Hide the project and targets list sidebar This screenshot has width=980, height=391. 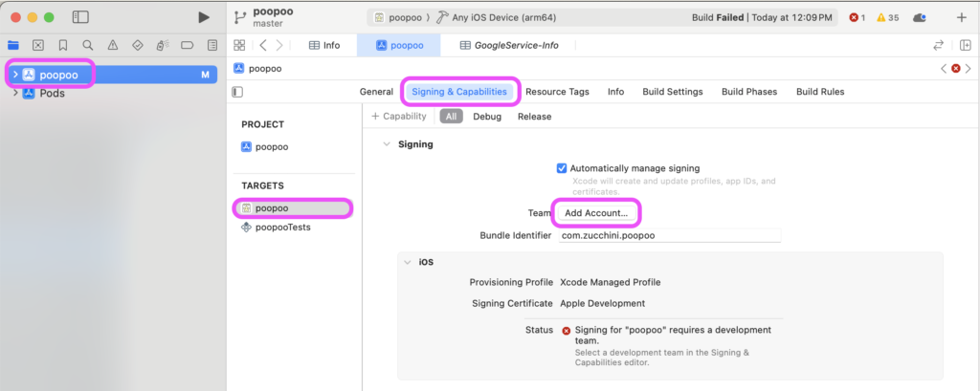pyautogui.click(x=237, y=92)
